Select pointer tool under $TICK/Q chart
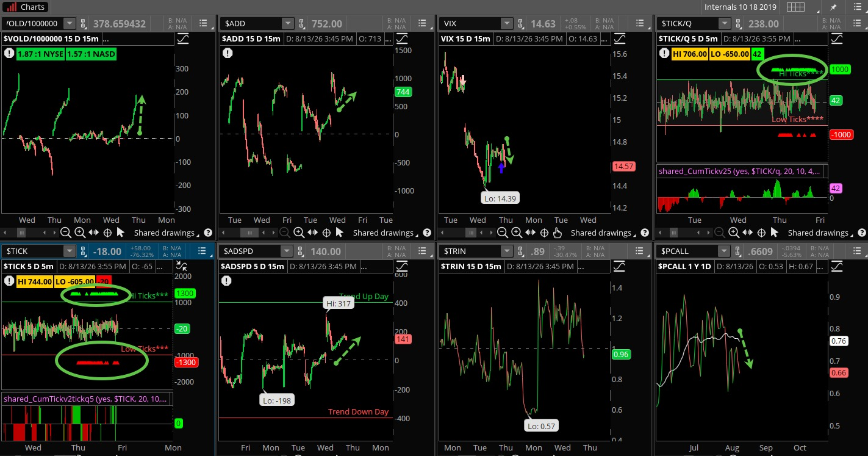This screenshot has width=868, height=456. [775, 233]
